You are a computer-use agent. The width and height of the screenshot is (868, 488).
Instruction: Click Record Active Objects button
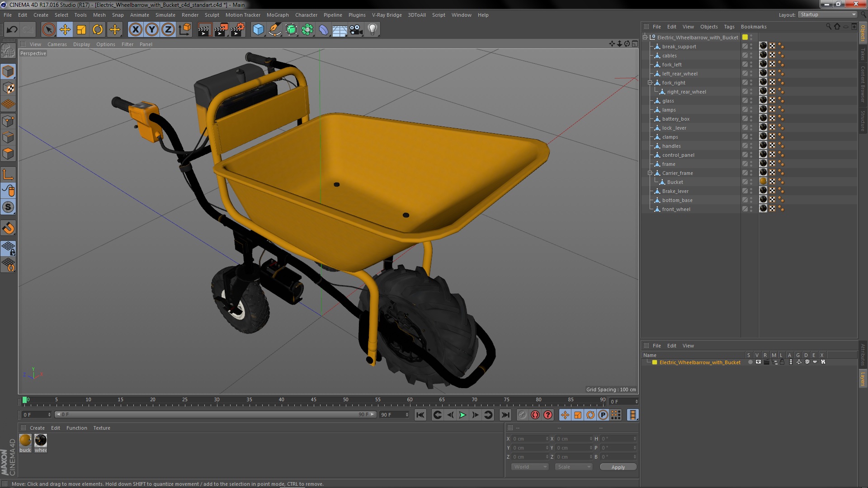(x=523, y=415)
